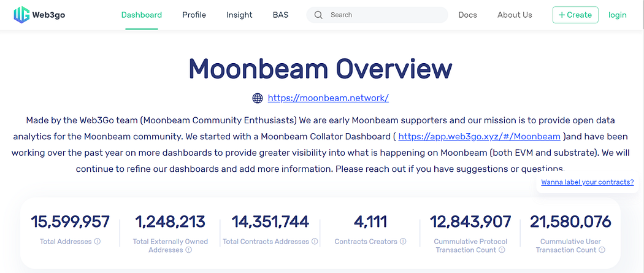Click info icon next to Total Contracts Addresses
This screenshot has width=644, height=273.
click(x=315, y=242)
